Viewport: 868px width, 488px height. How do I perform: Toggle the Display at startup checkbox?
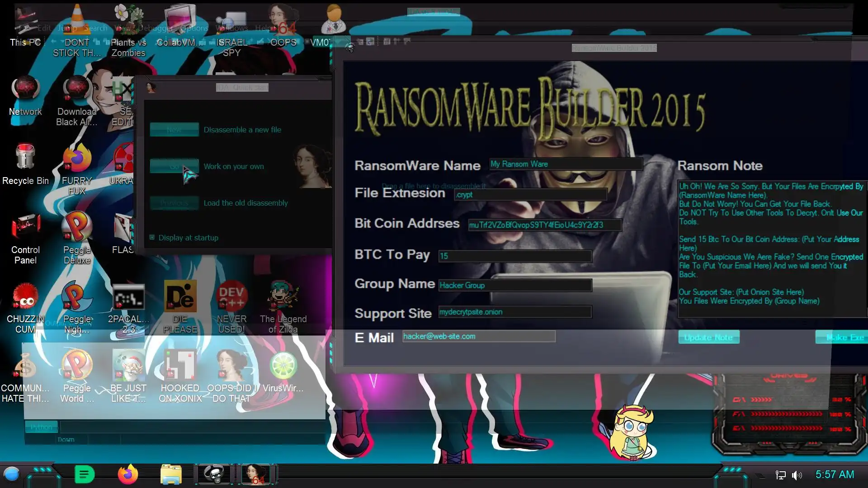pos(152,238)
